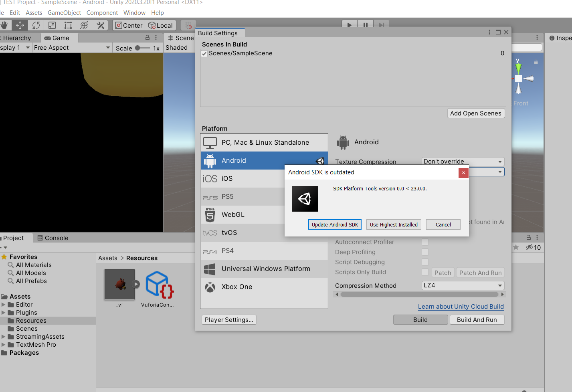Select the Rect tool
Viewport: 572px width, 392px height.
(68, 25)
